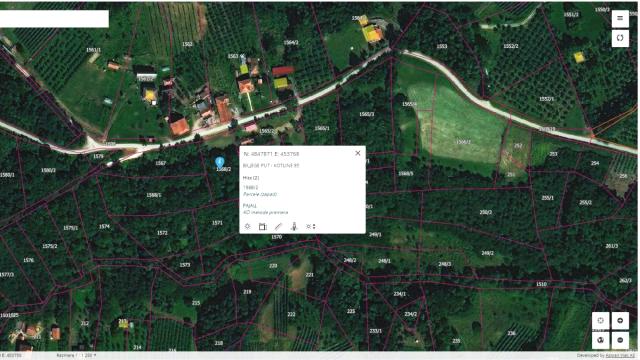This screenshot has width=640, height=360.
Task: Click the coordinates text in popup header
Action: pyautogui.click(x=271, y=154)
